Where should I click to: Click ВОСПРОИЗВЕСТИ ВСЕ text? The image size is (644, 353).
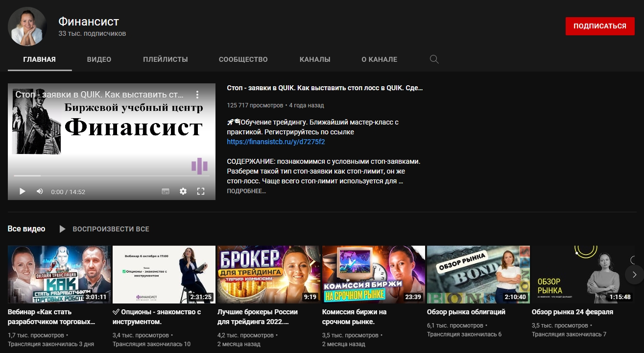tap(111, 229)
